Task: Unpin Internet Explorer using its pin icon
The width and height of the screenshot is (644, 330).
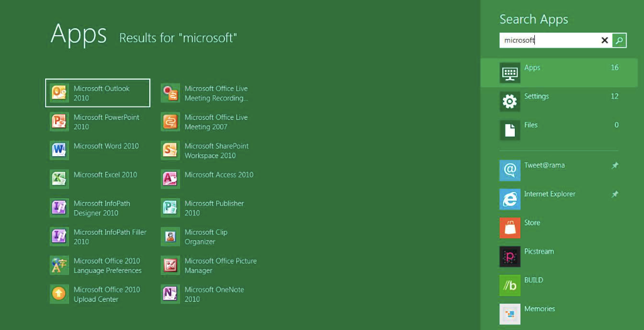Action: click(615, 194)
